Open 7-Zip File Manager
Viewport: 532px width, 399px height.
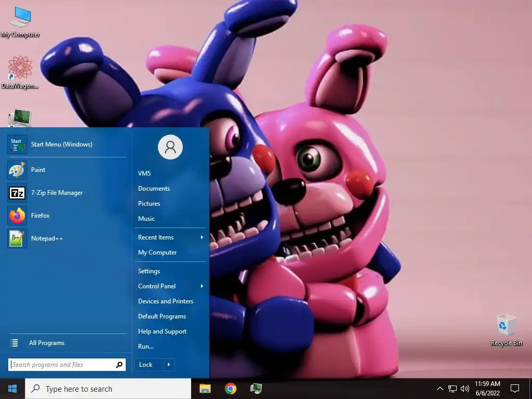click(67, 192)
